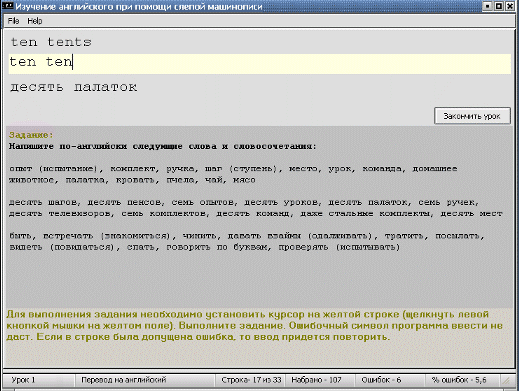Minimize the window
519x391 pixels.
[488, 6]
